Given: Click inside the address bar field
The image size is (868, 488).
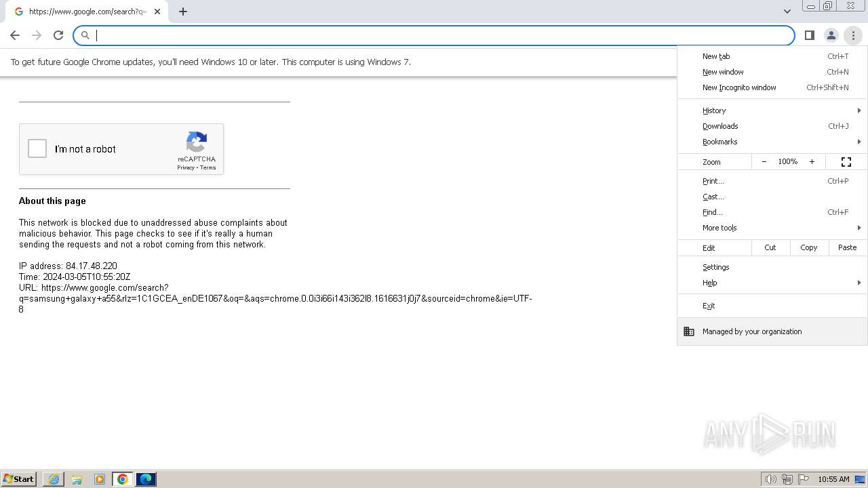Looking at the screenshot, I should point(434,35).
